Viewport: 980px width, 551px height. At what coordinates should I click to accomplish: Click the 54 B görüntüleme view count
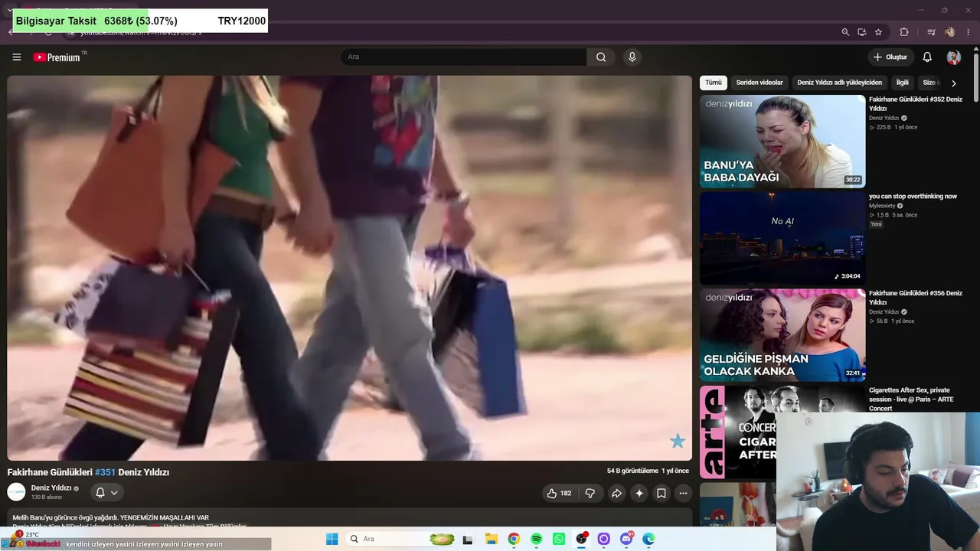(632, 471)
